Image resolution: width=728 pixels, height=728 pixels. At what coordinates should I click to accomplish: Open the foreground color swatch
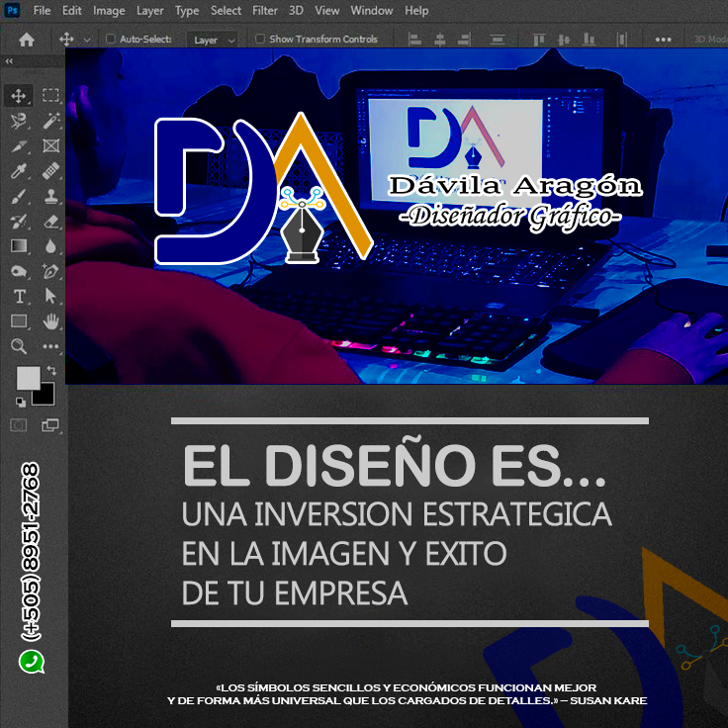click(29, 379)
